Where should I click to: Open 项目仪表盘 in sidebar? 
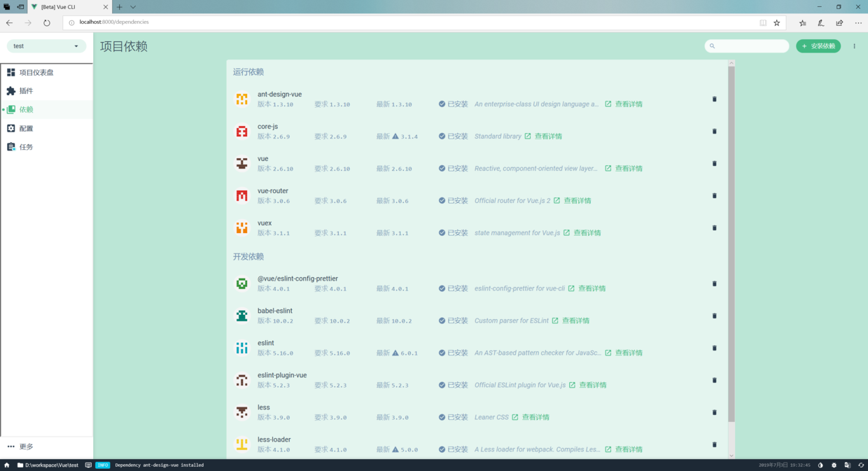(47, 72)
